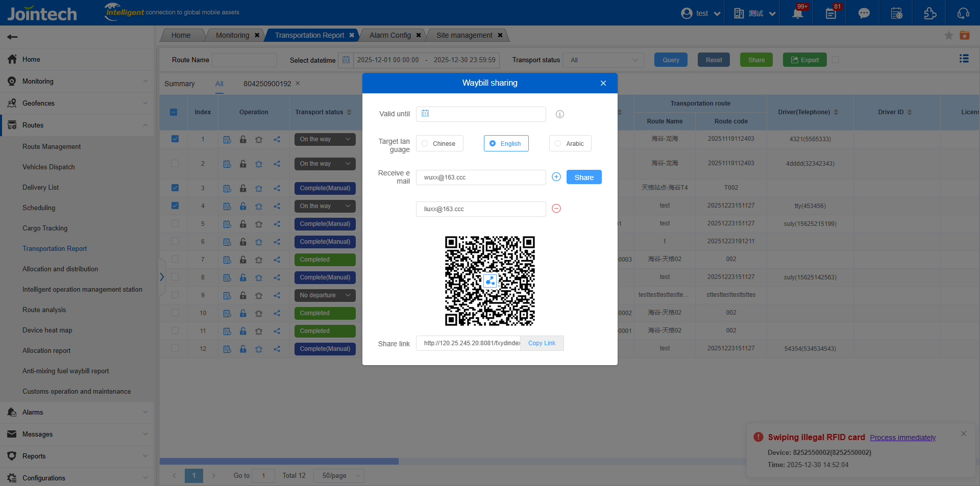Open the Transport status filter dropdown
Image resolution: width=980 pixels, height=486 pixels.
click(x=603, y=60)
